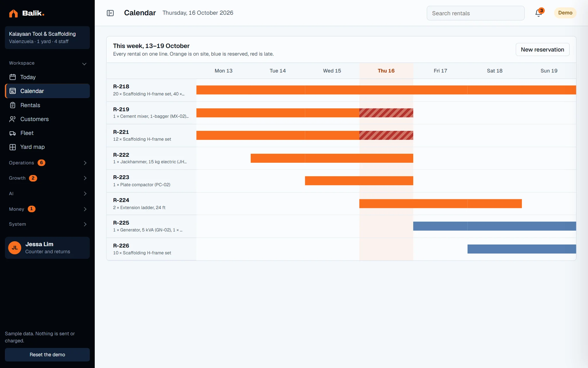Expand the Operations section chevron
Screen dimensions: 588x368
85,163
